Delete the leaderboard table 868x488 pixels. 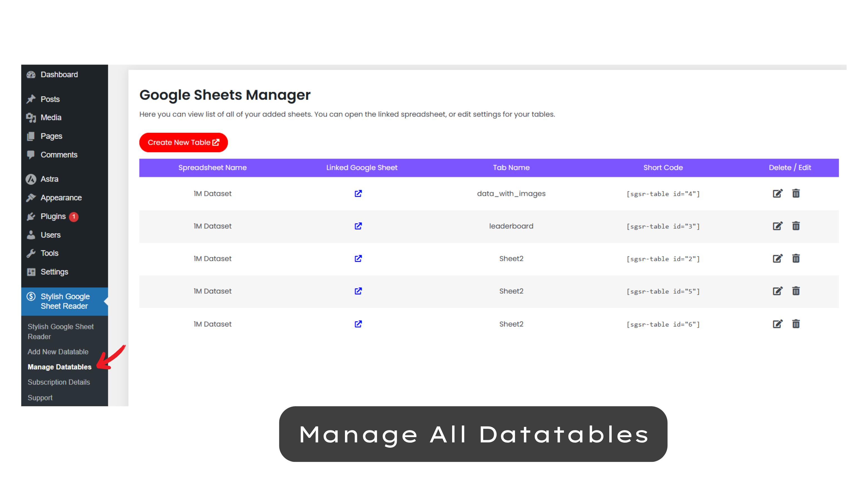point(796,226)
